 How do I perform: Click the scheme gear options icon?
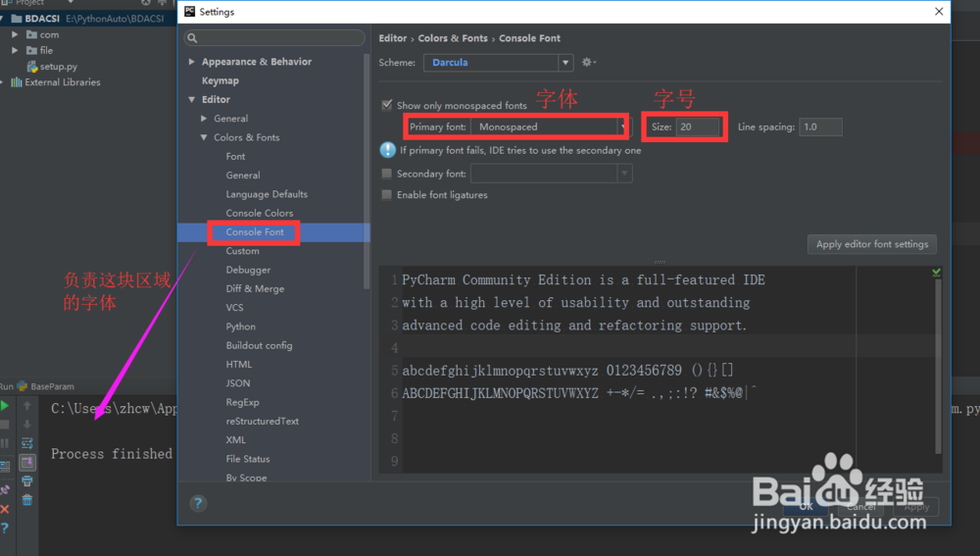pos(588,62)
